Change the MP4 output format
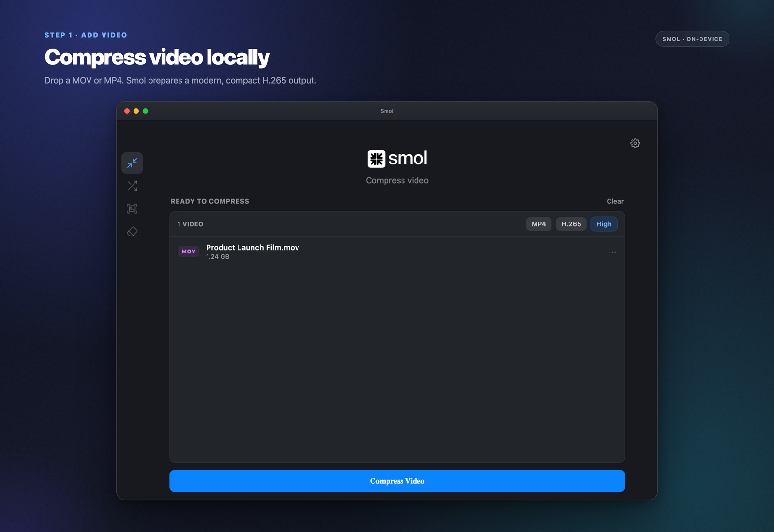The height and width of the screenshot is (532, 774). pyautogui.click(x=539, y=224)
